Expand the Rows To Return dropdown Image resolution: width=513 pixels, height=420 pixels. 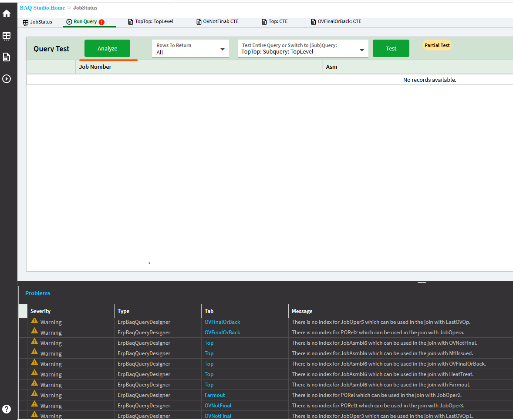coord(222,49)
